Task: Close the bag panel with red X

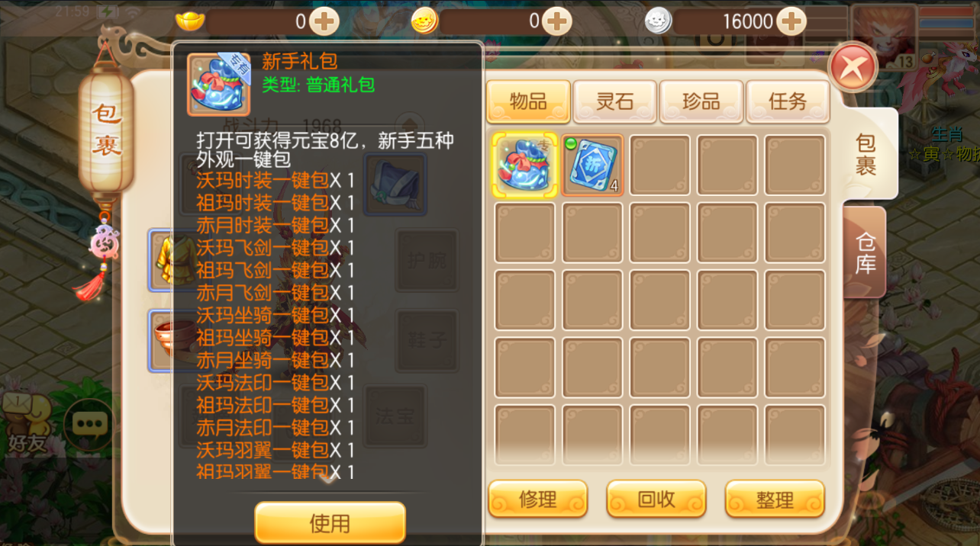Action: [853, 68]
